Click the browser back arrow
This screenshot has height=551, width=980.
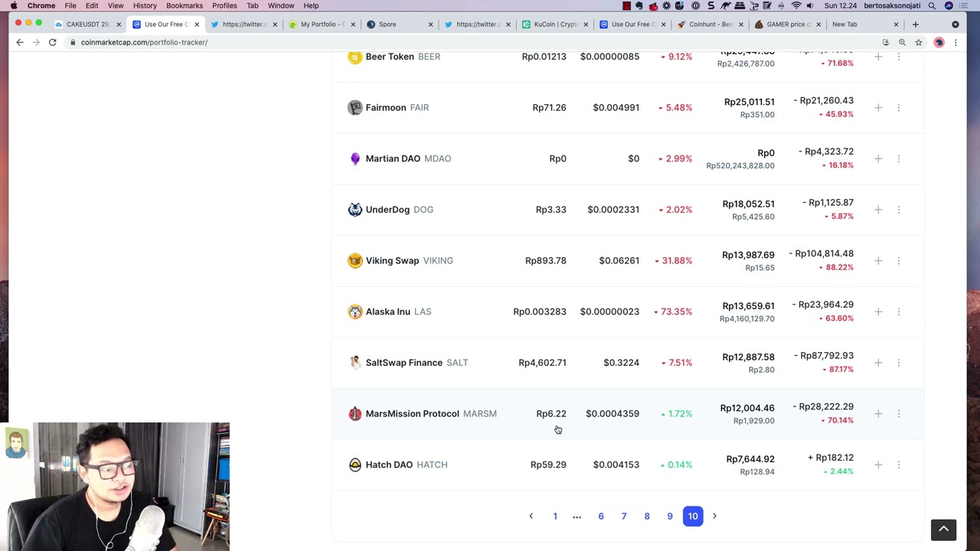(x=20, y=43)
